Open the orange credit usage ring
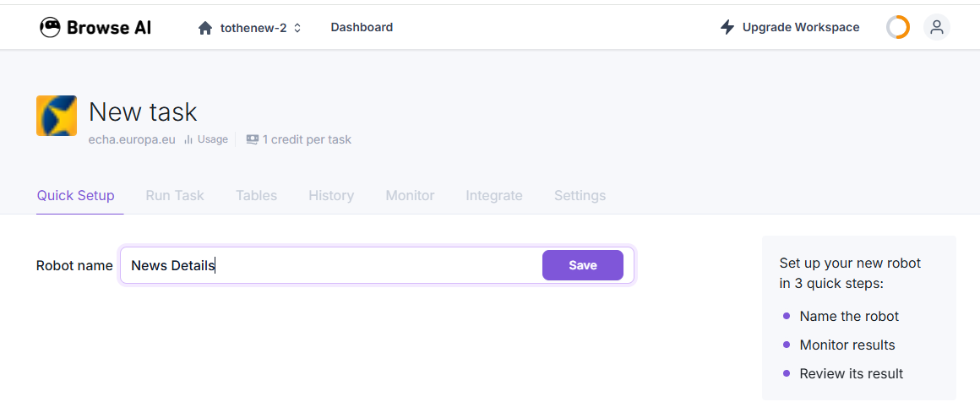 click(x=897, y=27)
